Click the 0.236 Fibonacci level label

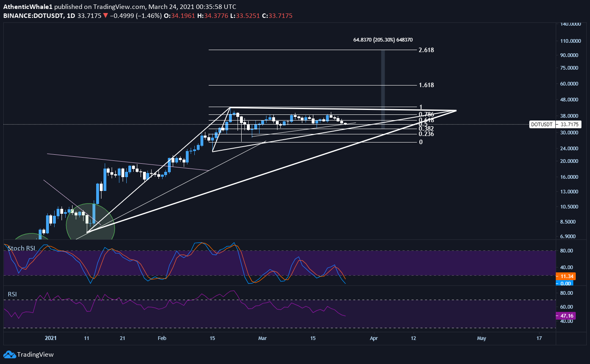pos(426,134)
